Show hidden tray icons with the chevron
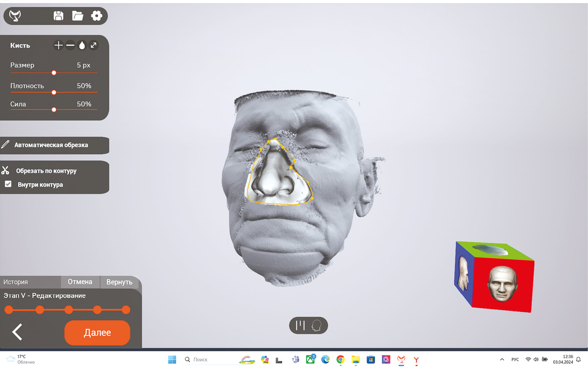This screenshot has width=588, height=368. coord(502,359)
